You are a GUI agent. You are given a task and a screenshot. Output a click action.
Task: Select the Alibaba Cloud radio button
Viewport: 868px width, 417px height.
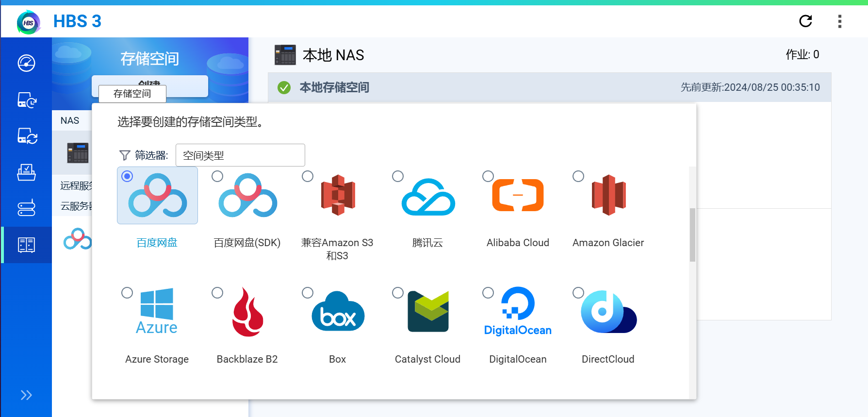(x=488, y=176)
